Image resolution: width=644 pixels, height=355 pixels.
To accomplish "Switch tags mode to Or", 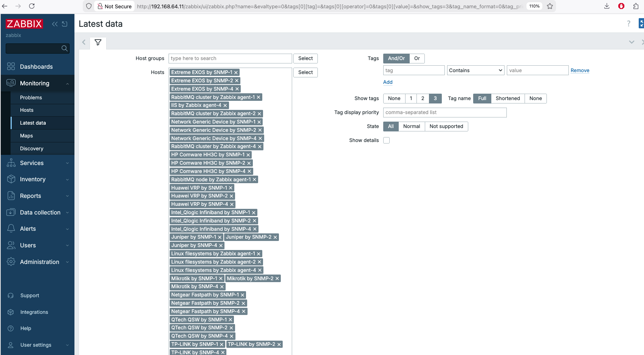I will pyautogui.click(x=417, y=58).
